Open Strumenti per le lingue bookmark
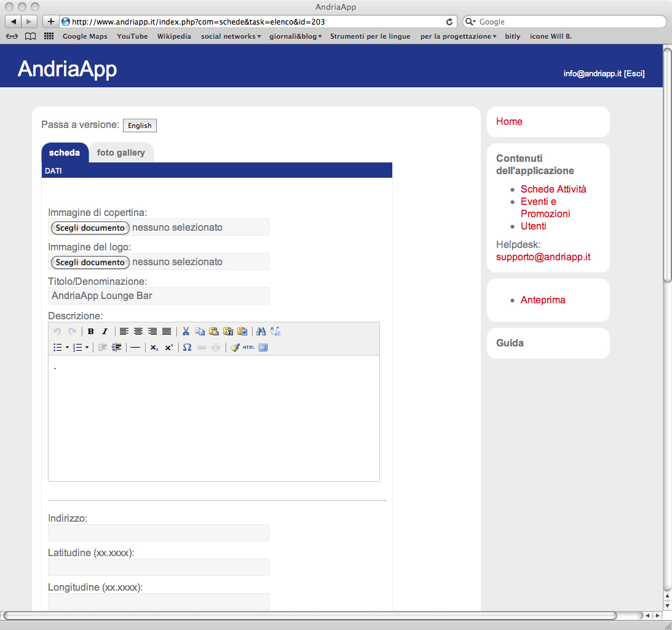672x630 pixels. click(370, 36)
